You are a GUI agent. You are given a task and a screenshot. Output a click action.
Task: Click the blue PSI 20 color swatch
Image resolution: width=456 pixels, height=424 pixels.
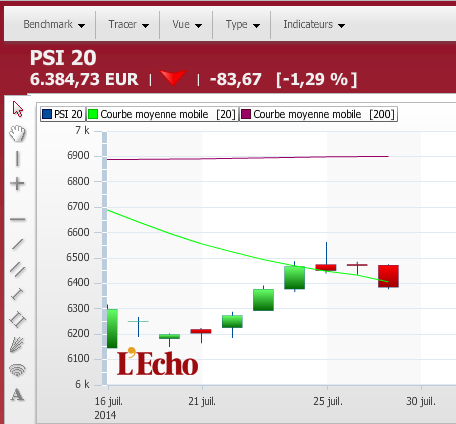(x=47, y=114)
